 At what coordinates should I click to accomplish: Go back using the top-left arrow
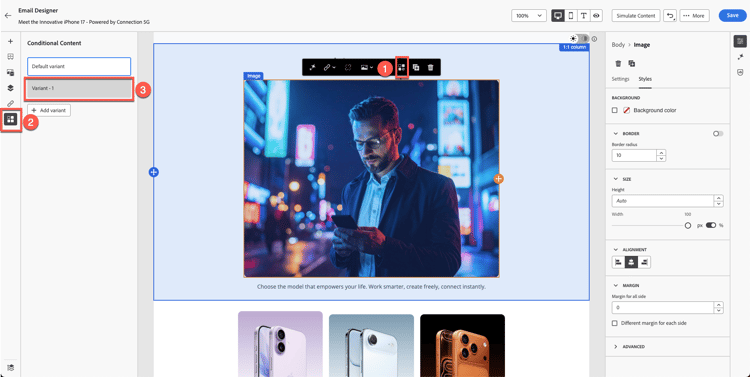(x=8, y=15)
